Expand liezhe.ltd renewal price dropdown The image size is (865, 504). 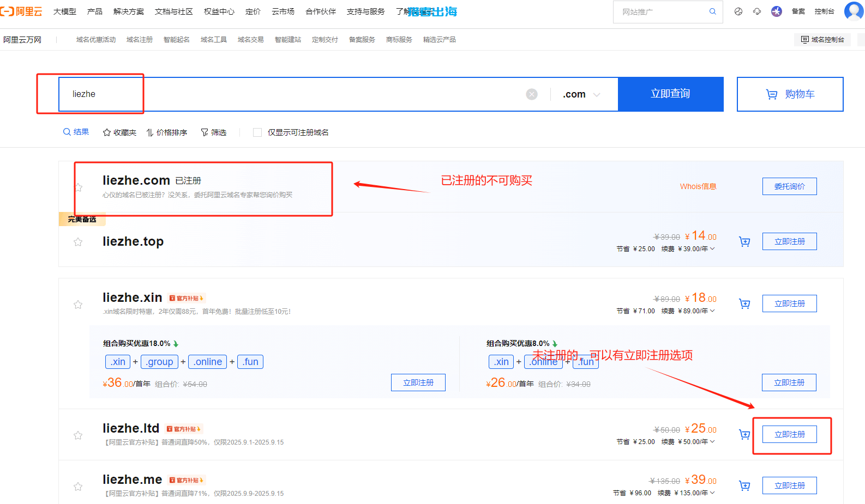pos(712,441)
